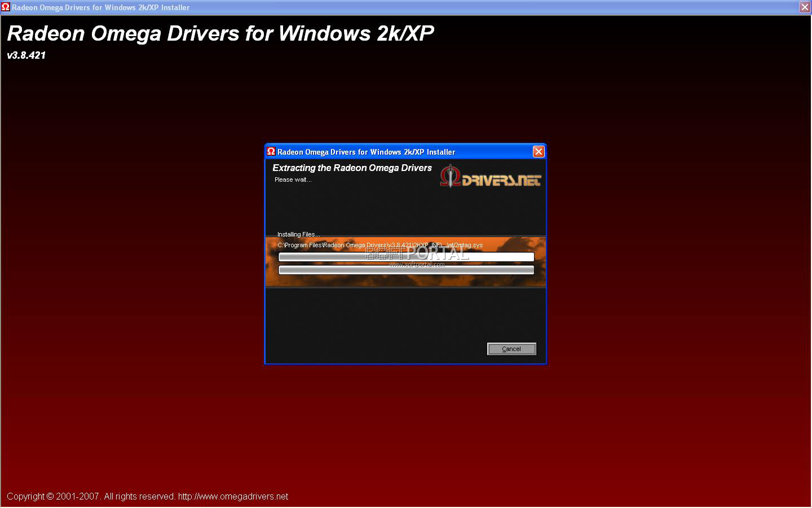Click the upper file progress bar

[406, 257]
